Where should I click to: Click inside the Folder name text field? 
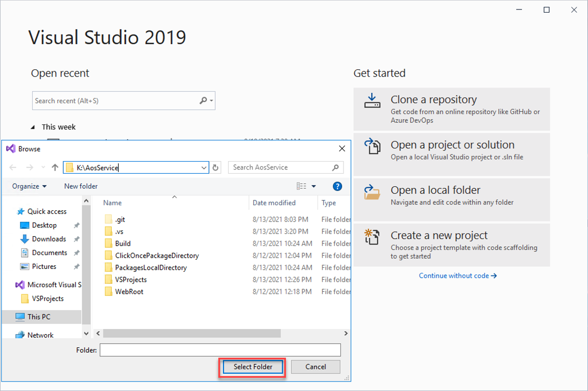tap(220, 350)
